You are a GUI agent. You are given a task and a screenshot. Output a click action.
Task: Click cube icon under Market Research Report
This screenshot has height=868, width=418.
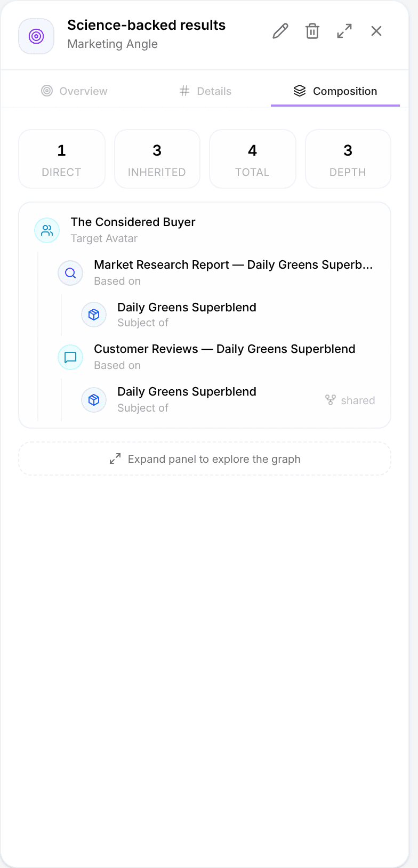(x=94, y=315)
